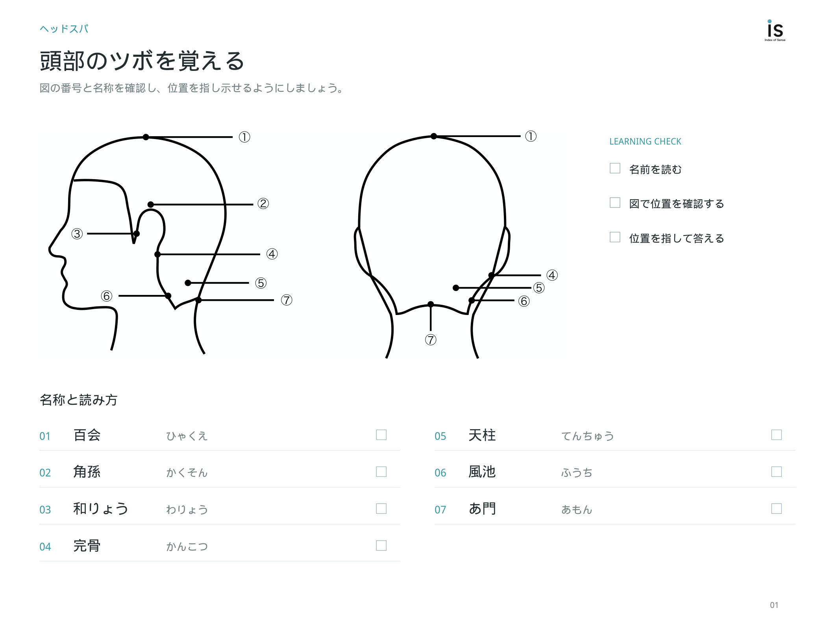Click the reading かんこつ
The height and width of the screenshot is (630, 840).
(187, 547)
